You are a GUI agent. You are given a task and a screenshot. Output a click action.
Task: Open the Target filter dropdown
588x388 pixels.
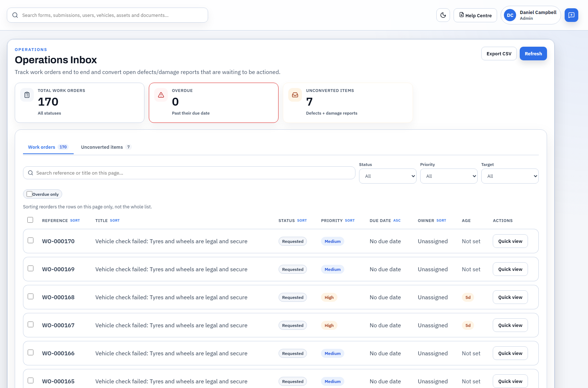tap(510, 176)
